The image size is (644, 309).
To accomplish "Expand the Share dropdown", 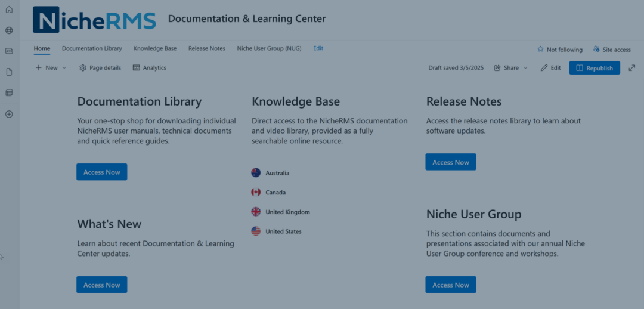I will 511,68.
